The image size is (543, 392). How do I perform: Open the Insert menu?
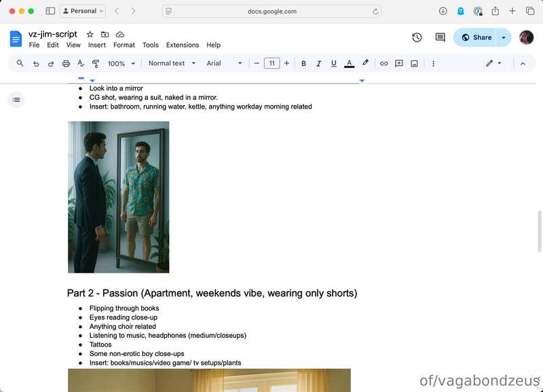(96, 45)
